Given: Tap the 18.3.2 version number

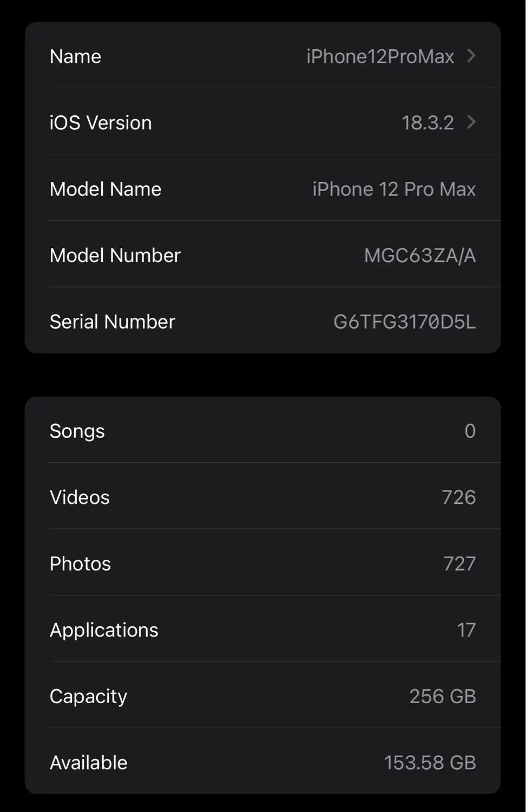Looking at the screenshot, I should coord(428,123).
